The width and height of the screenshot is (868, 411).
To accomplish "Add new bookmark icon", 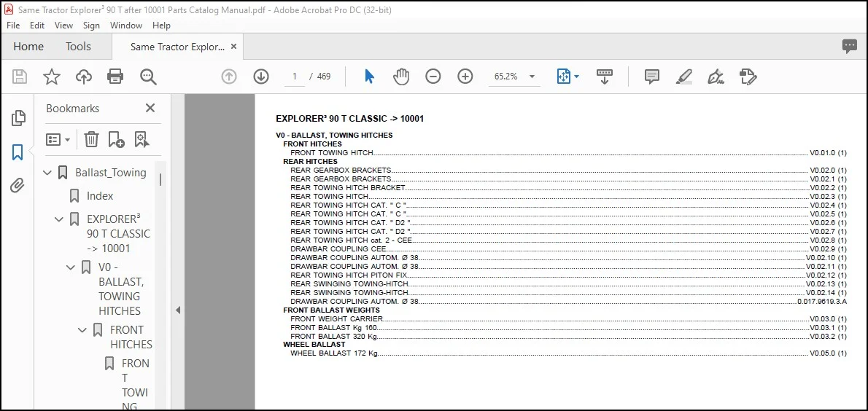I will (116, 139).
